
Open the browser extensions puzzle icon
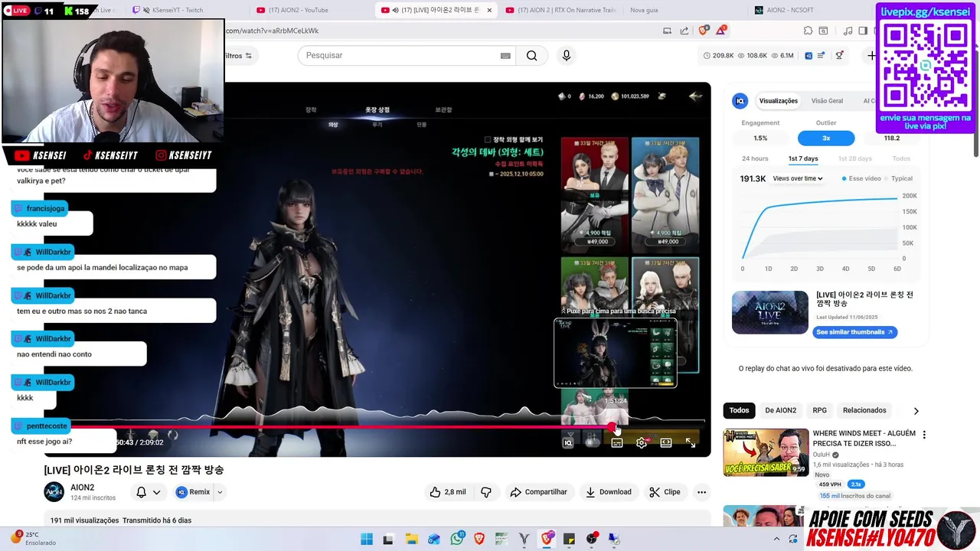click(x=808, y=31)
